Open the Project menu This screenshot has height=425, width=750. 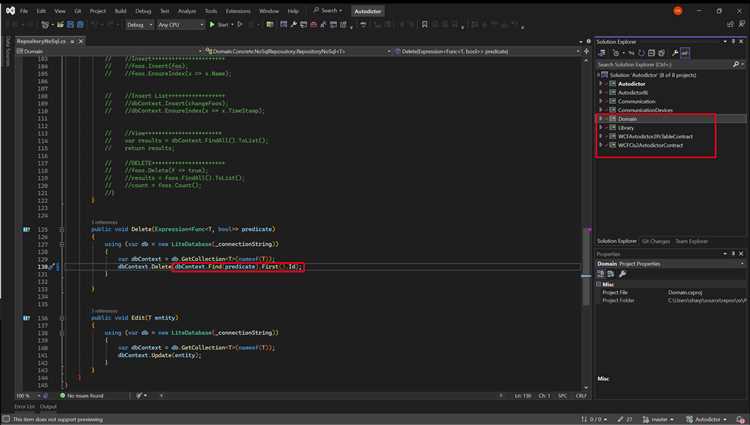tap(98, 11)
